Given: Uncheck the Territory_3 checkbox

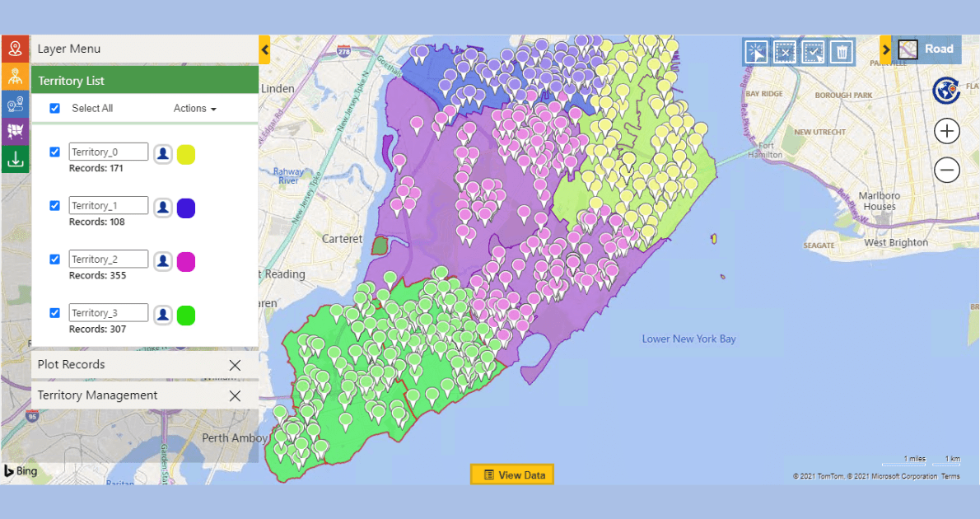Looking at the screenshot, I should coord(55,313).
